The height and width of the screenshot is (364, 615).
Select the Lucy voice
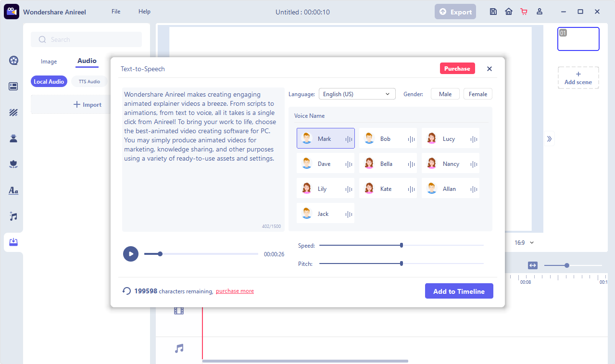pos(451,138)
